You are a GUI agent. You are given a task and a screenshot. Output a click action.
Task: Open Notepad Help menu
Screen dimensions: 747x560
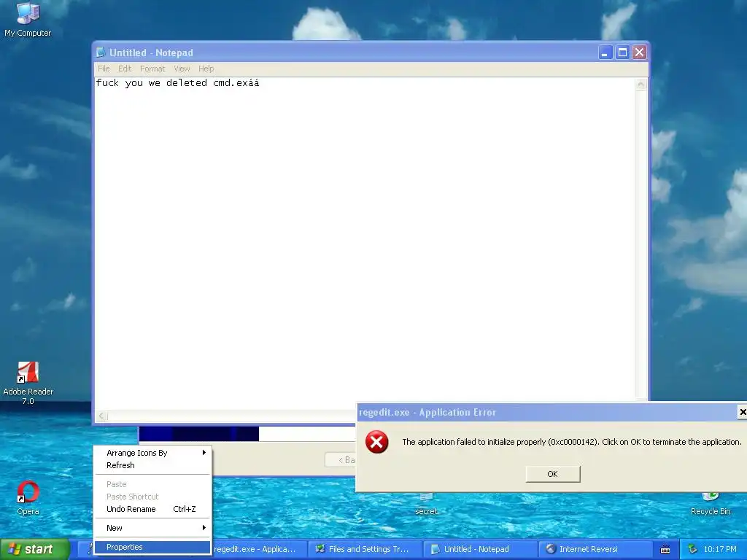206,69
